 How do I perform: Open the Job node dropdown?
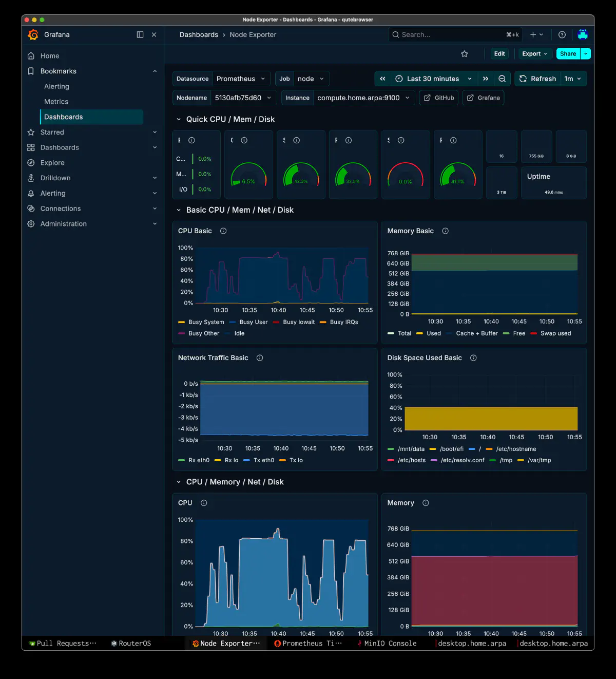[311, 79]
